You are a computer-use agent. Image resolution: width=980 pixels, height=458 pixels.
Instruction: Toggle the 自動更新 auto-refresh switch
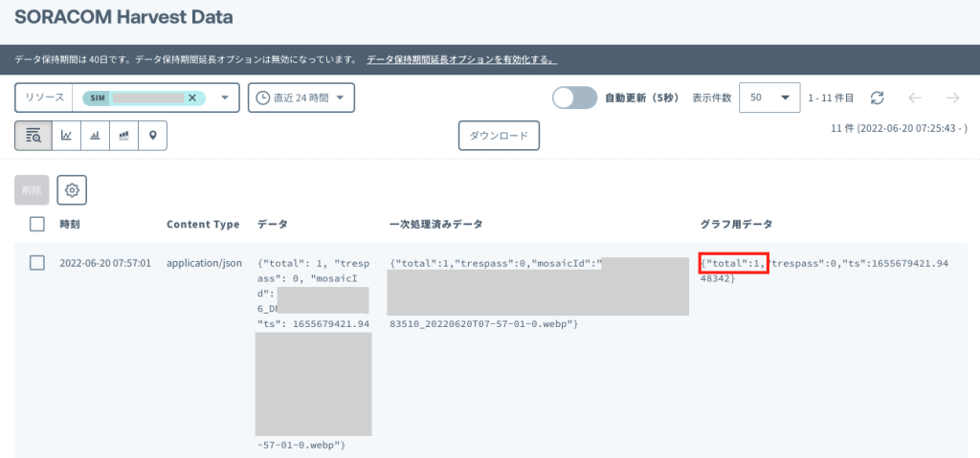(575, 98)
